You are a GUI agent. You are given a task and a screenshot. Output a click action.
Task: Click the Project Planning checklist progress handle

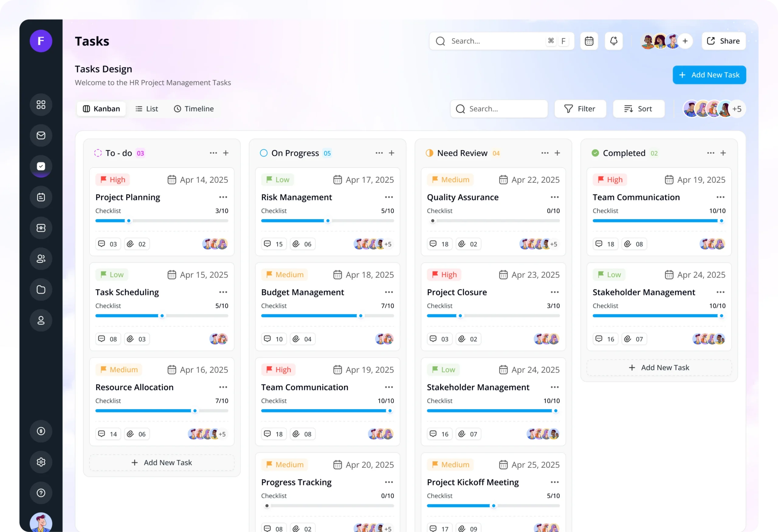point(129,221)
